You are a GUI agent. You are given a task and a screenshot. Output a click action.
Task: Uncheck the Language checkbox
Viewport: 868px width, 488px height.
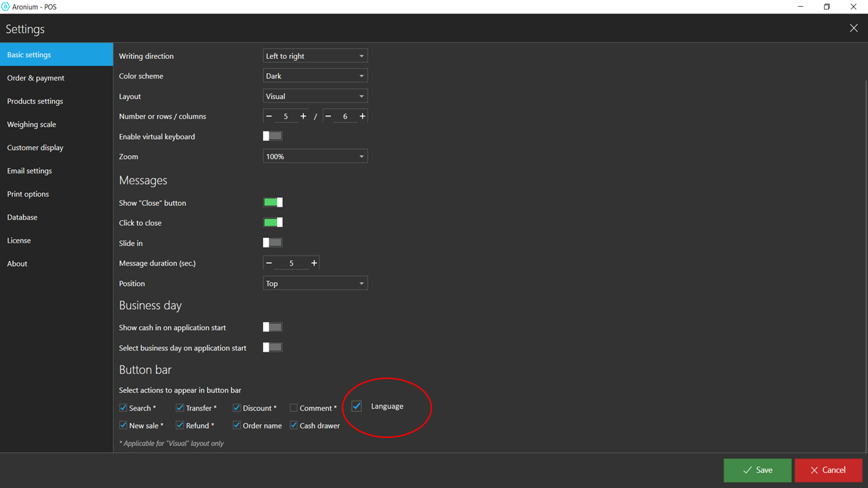pyautogui.click(x=357, y=406)
